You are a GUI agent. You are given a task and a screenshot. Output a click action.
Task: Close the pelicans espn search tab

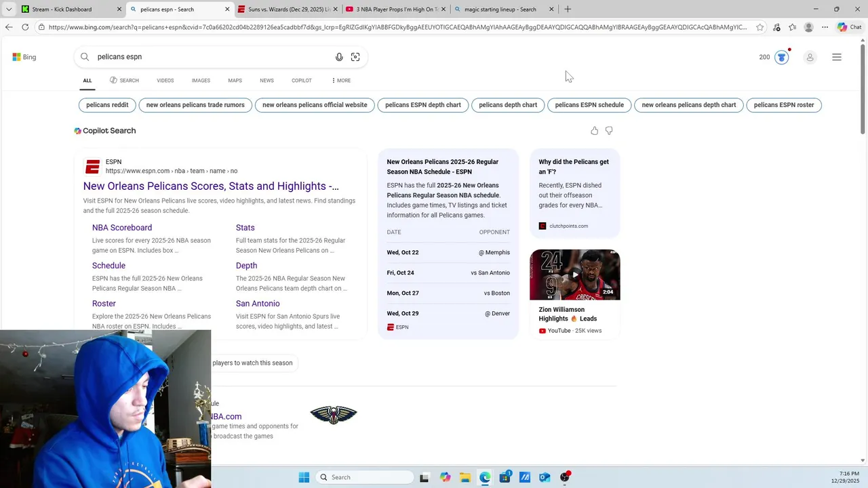coord(227,9)
